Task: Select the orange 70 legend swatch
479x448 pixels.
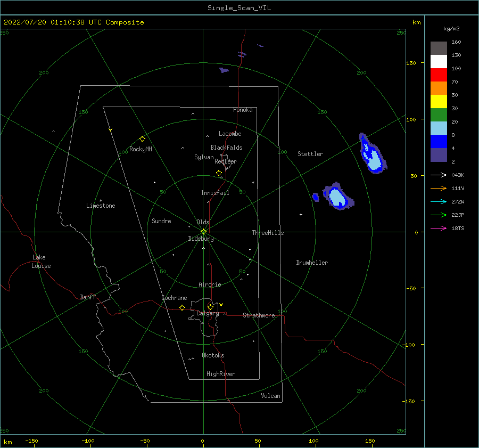Action: click(439, 88)
